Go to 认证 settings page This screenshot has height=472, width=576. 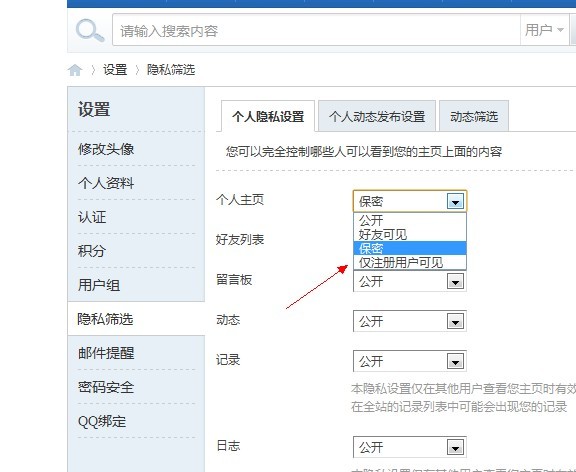click(x=92, y=217)
